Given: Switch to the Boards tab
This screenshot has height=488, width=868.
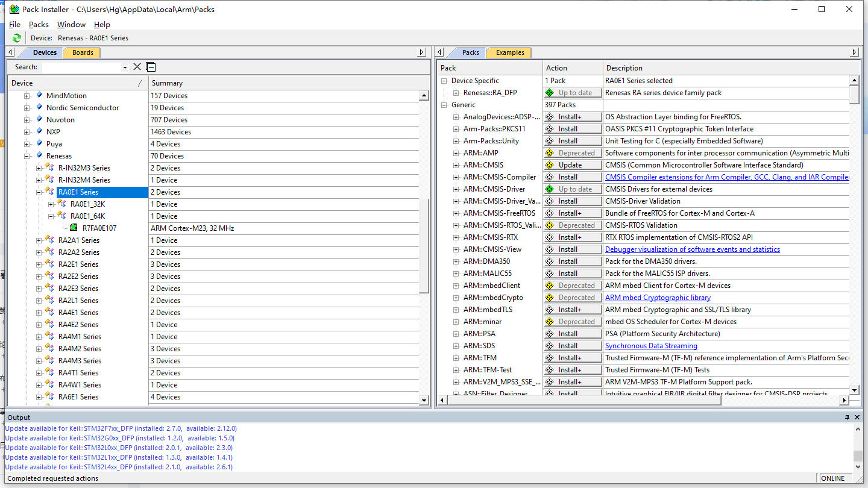Looking at the screenshot, I should 83,52.
